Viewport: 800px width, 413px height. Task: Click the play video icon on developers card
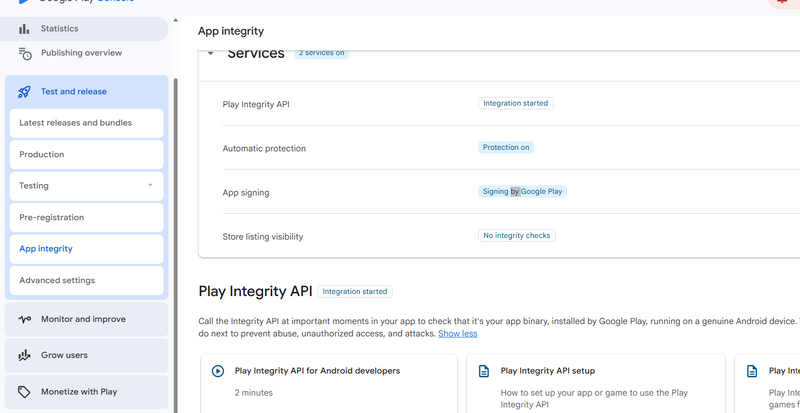coord(217,371)
